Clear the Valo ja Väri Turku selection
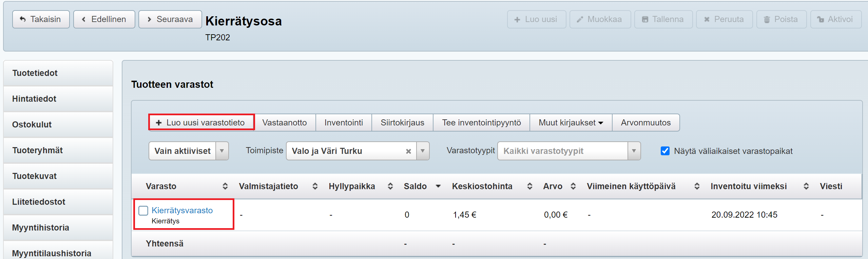The width and height of the screenshot is (868, 259). click(408, 151)
